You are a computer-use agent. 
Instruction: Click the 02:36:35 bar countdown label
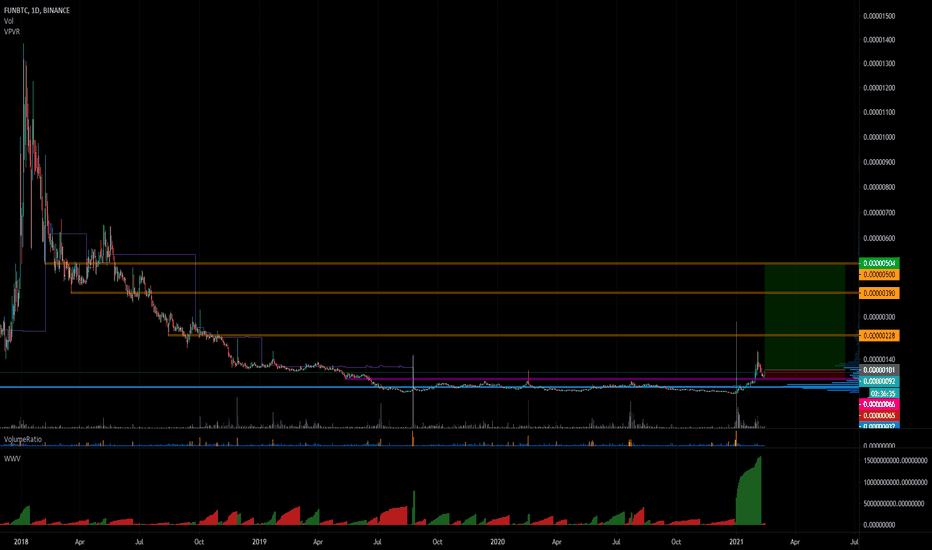(x=883, y=394)
